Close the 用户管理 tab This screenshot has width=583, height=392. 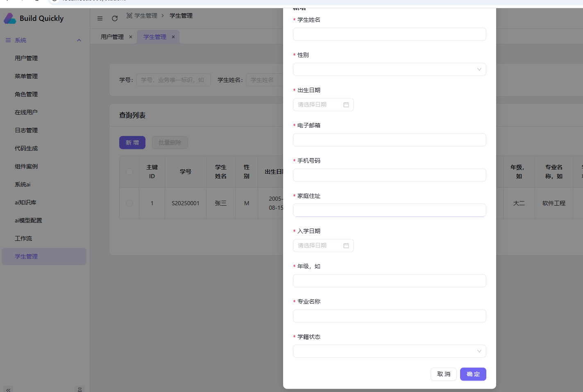[x=131, y=37]
